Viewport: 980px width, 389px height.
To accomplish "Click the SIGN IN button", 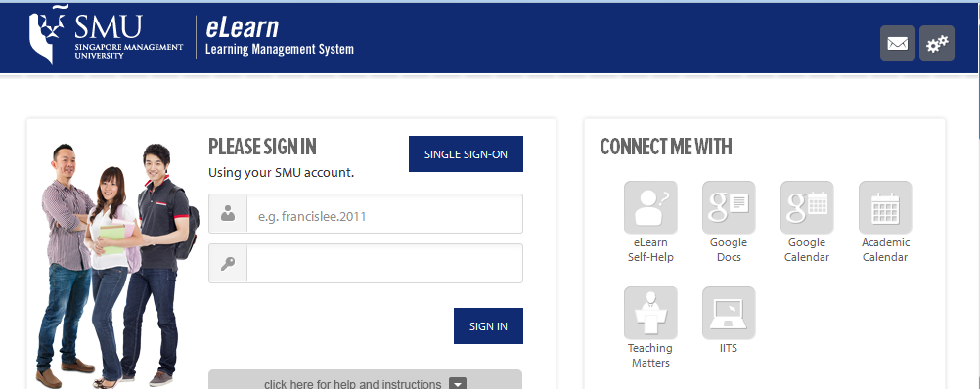I will point(488,325).
